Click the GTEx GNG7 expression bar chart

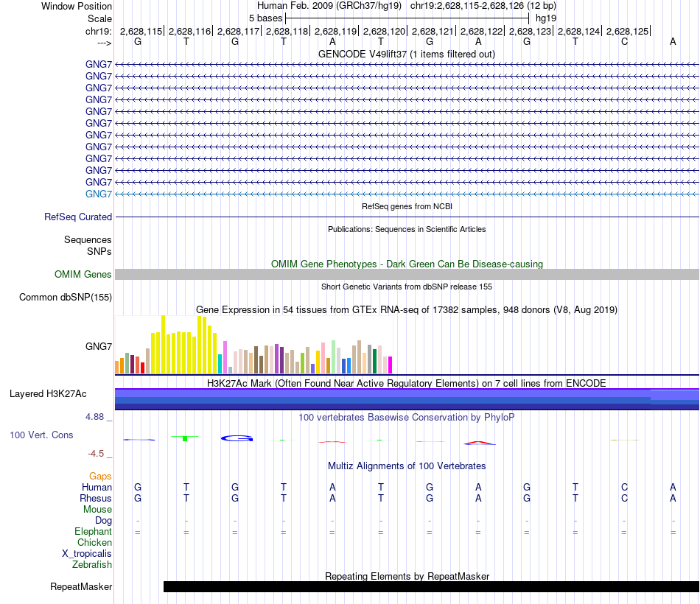(253, 345)
